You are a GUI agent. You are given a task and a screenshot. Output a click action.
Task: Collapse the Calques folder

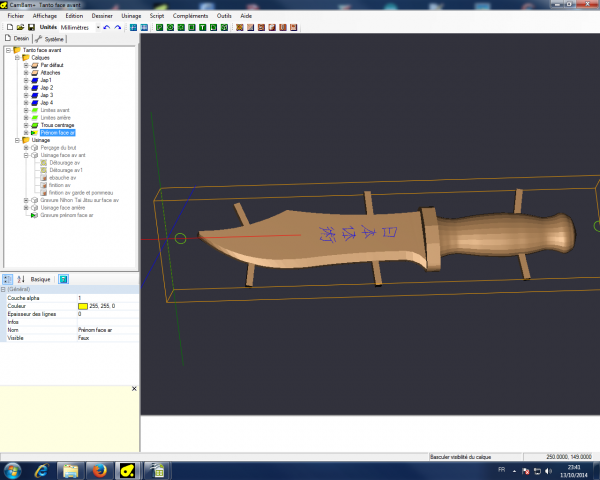pyautogui.click(x=17, y=57)
